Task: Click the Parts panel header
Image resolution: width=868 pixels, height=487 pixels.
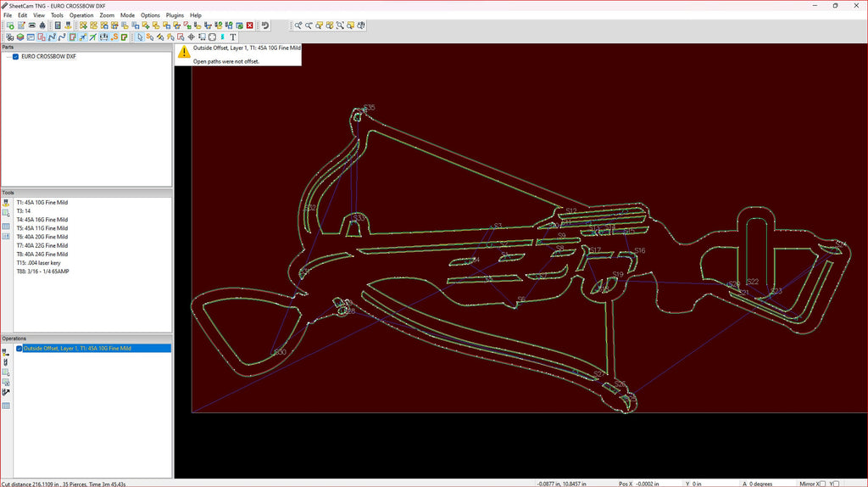Action: click(86, 48)
